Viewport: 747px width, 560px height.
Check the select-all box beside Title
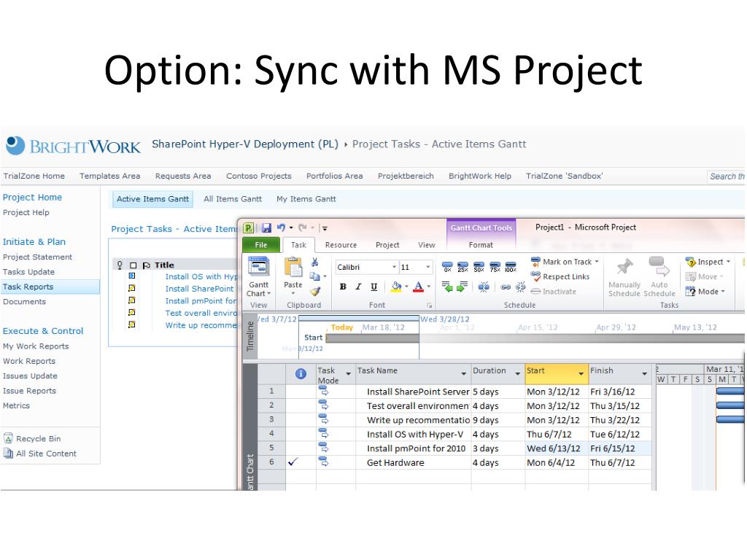coord(133,265)
